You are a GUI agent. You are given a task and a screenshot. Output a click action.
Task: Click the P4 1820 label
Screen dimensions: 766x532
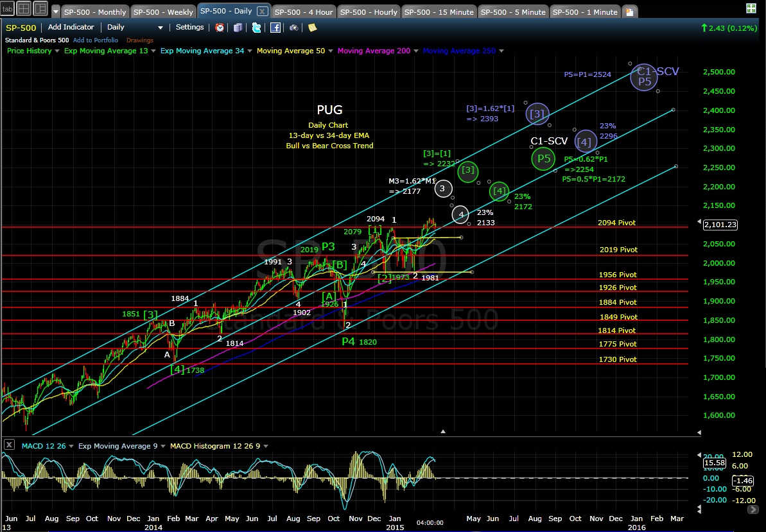click(x=359, y=341)
